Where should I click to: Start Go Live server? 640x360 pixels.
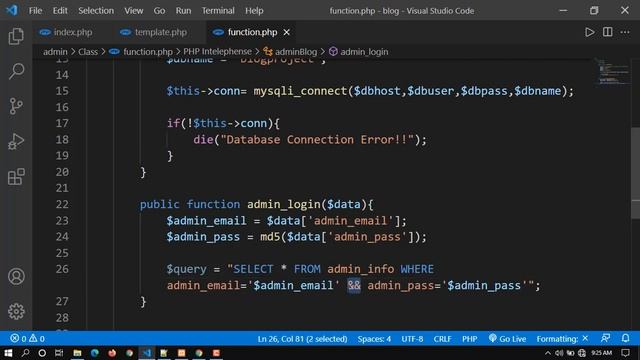pos(507,339)
